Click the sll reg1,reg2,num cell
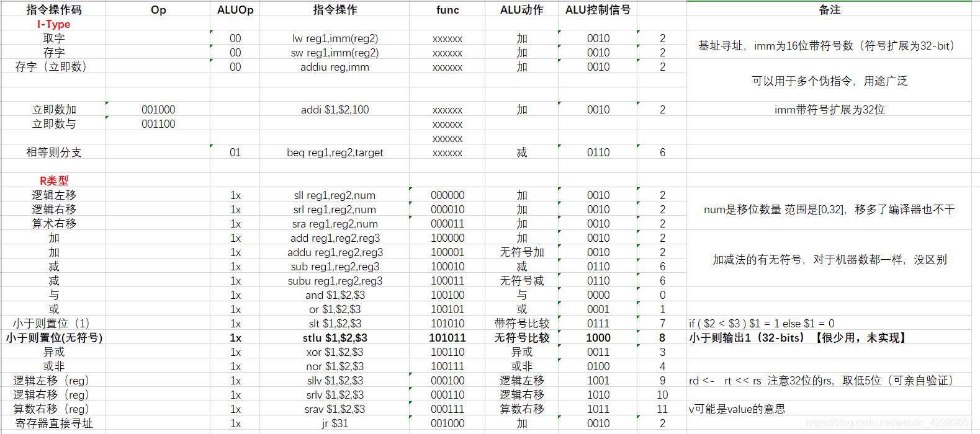 335,195
